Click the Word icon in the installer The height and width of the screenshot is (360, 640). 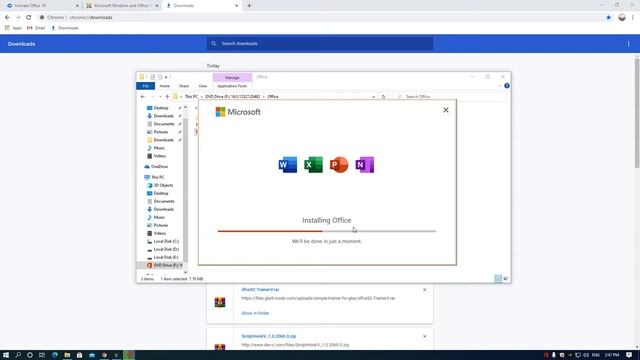[288, 165]
